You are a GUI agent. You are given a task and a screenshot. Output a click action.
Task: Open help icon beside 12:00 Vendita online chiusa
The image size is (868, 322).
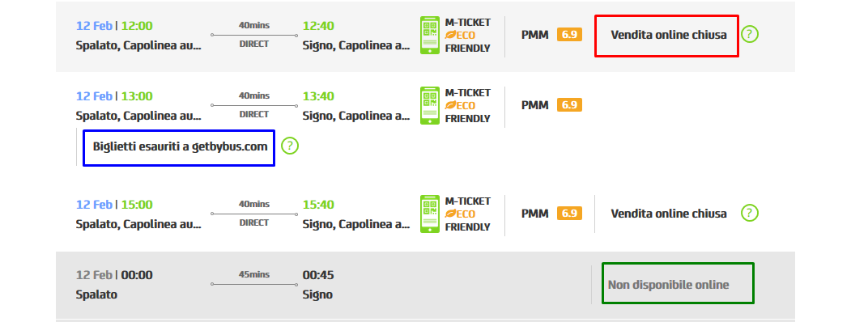click(x=750, y=34)
